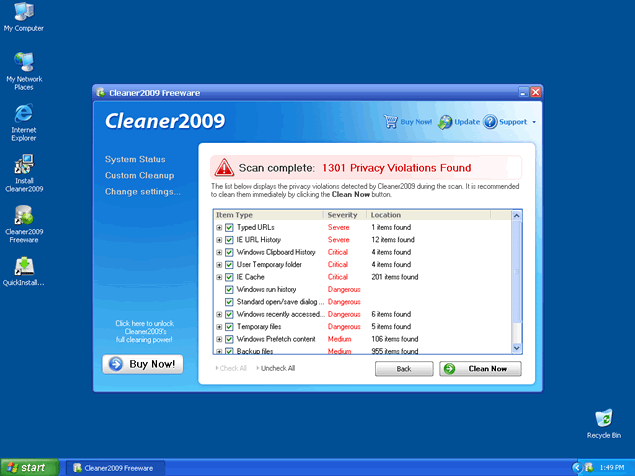
Task: Expand the IE URL History tree item
Action: point(219,240)
